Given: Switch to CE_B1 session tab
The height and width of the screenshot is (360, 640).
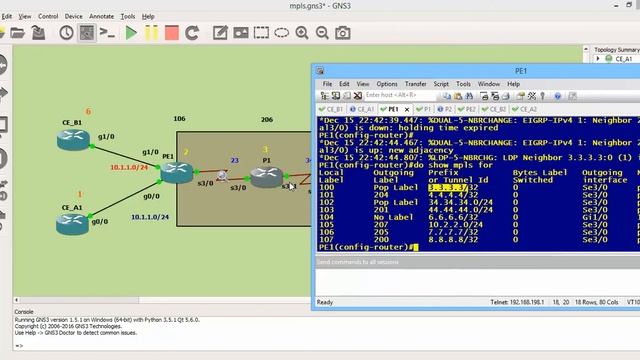Looking at the screenshot, I should (x=331, y=109).
